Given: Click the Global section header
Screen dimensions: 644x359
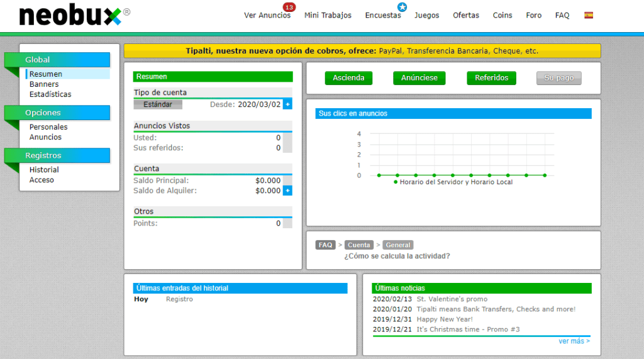Looking at the screenshot, I should click(x=57, y=60).
